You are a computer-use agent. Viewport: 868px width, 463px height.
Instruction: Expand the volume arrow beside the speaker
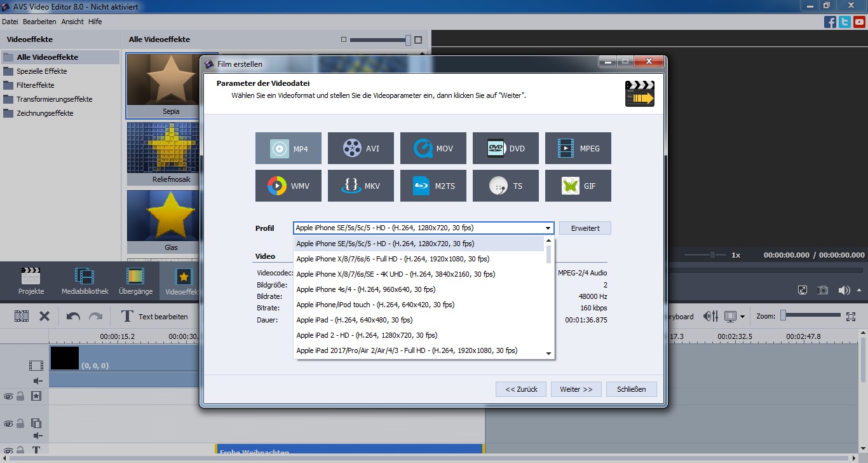[x=858, y=290]
